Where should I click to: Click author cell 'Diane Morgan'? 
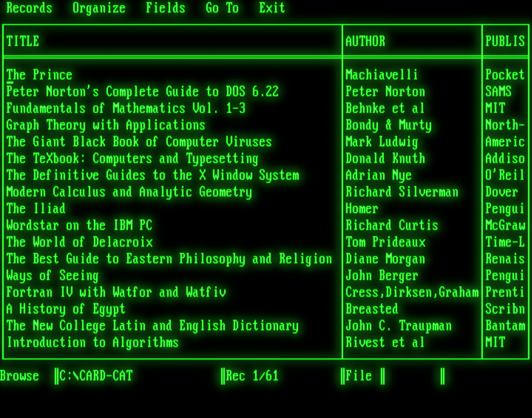coord(385,259)
